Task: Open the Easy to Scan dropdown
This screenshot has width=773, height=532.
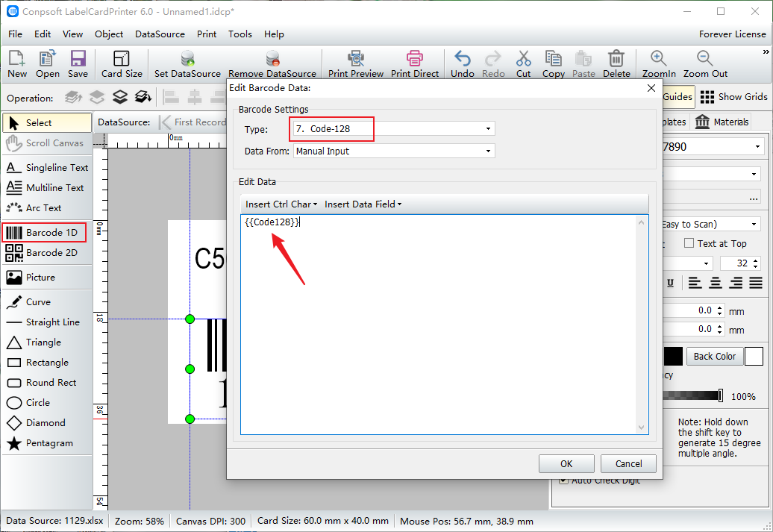Action: [x=754, y=225]
